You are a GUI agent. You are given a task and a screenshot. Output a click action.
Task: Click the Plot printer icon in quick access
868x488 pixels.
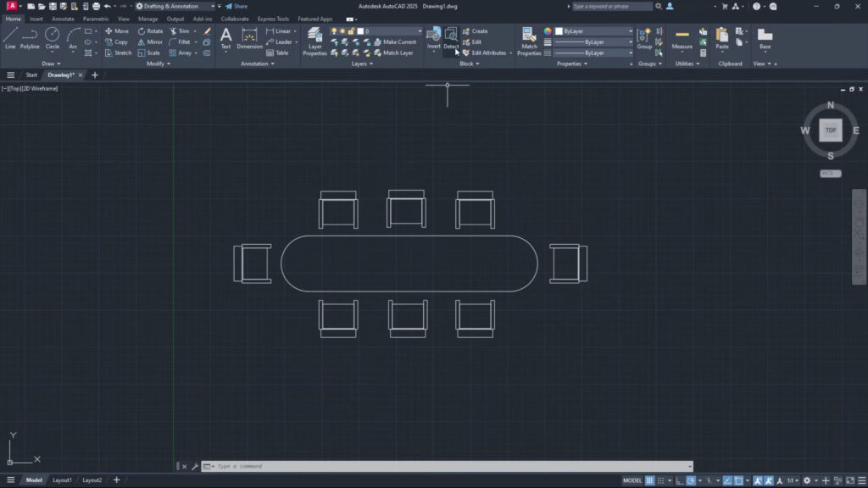click(97, 6)
